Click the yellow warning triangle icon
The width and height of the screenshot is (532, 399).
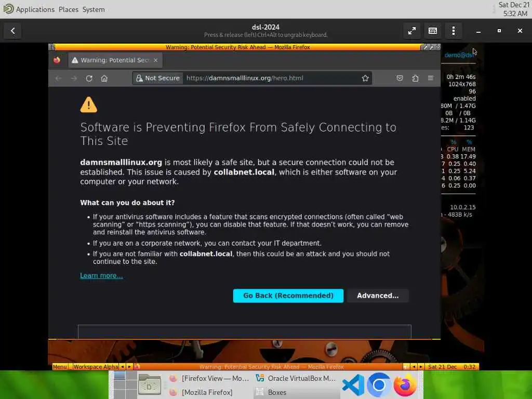[88, 104]
